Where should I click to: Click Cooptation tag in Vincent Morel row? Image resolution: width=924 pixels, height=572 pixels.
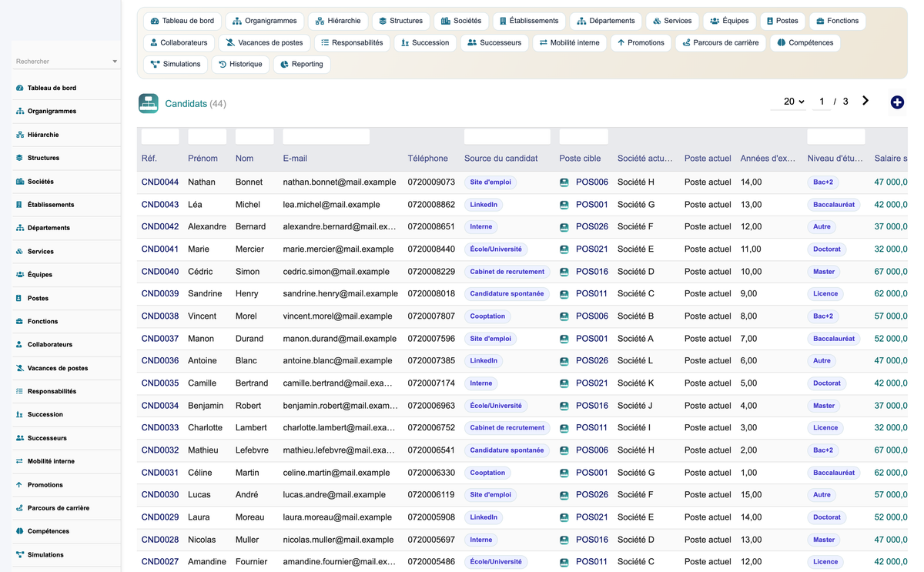[487, 316]
